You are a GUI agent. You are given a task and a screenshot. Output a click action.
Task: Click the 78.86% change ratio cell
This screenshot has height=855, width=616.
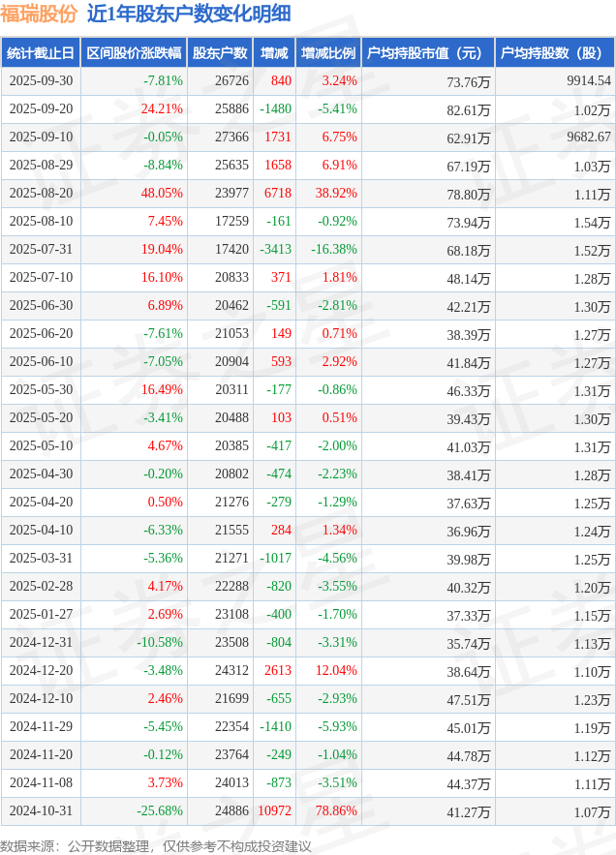(336, 811)
